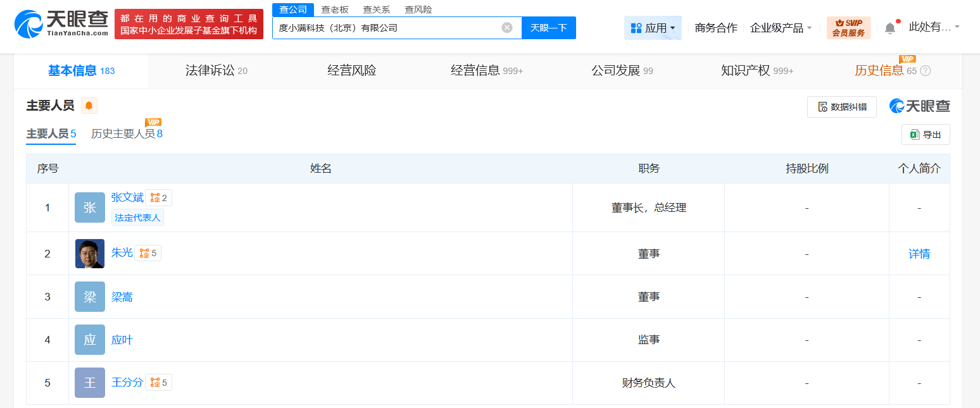Expand the 应用 dropdown menu
The image size is (980, 408).
653,28
